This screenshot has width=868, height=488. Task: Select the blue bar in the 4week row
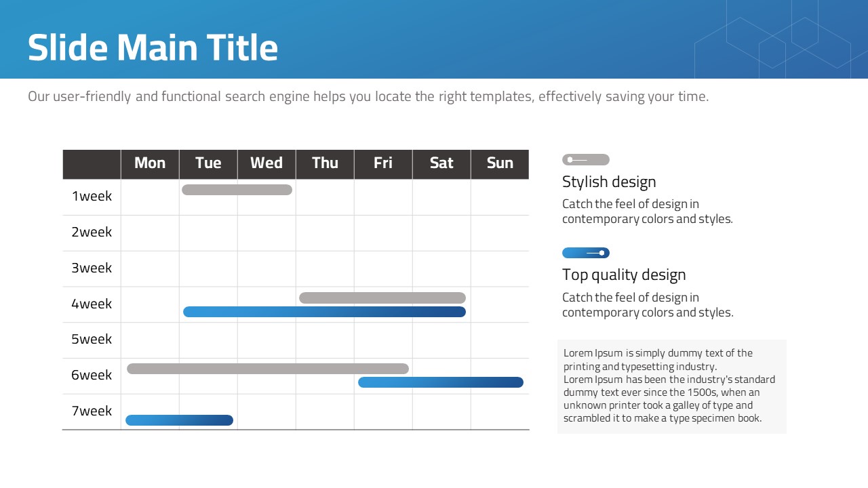pos(324,312)
